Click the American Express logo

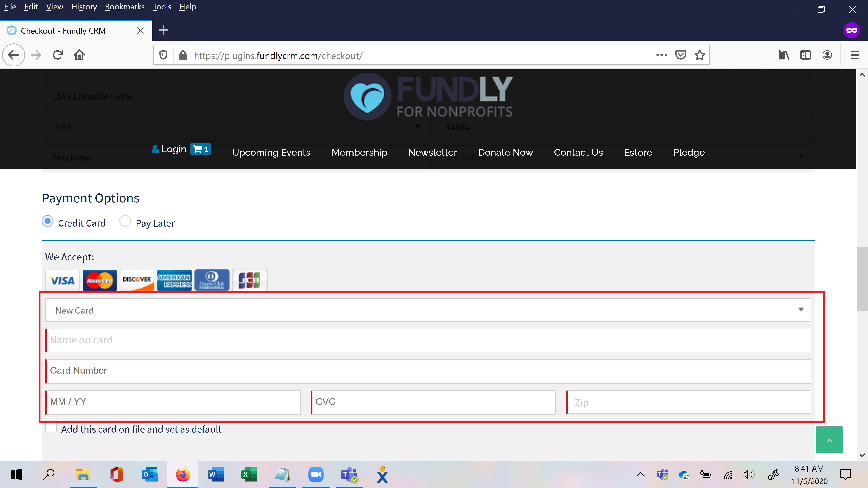tap(174, 280)
